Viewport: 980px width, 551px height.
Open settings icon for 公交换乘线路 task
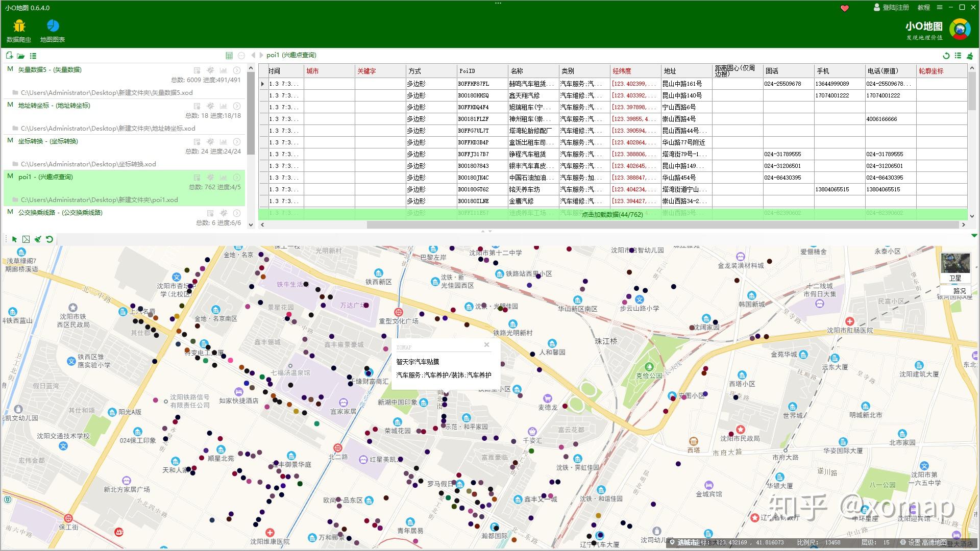pos(210,213)
